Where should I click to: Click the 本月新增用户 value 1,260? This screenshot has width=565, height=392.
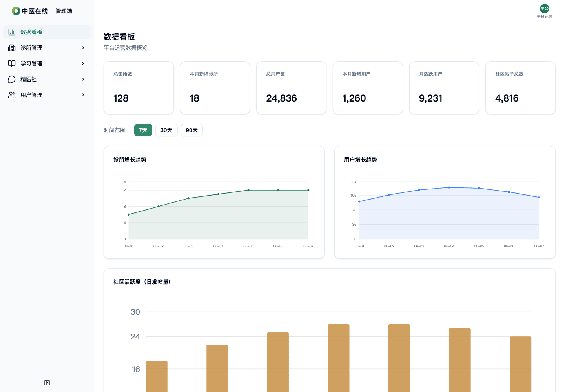(x=354, y=98)
